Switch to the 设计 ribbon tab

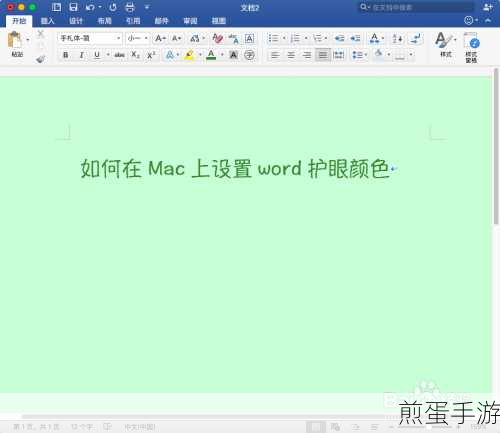click(x=76, y=21)
